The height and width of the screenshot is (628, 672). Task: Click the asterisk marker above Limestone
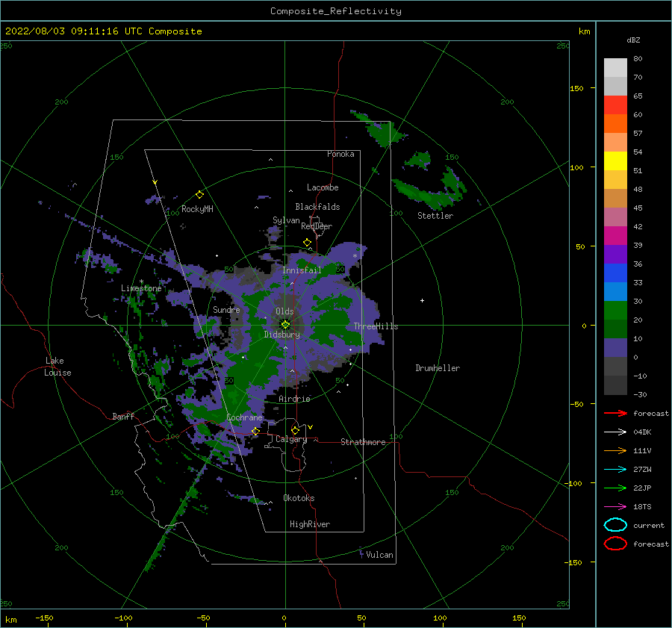(141, 282)
